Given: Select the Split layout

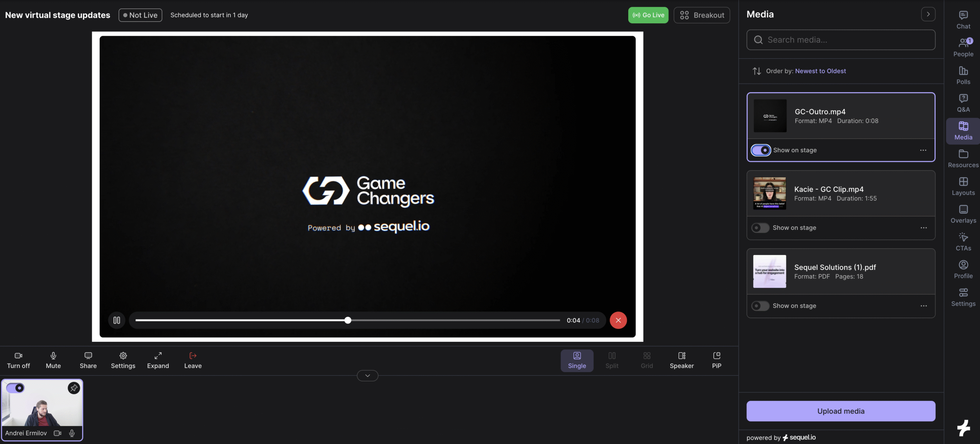Looking at the screenshot, I should (x=612, y=361).
